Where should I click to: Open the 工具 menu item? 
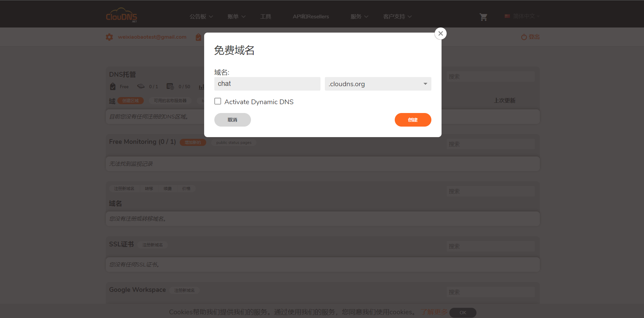(266, 17)
